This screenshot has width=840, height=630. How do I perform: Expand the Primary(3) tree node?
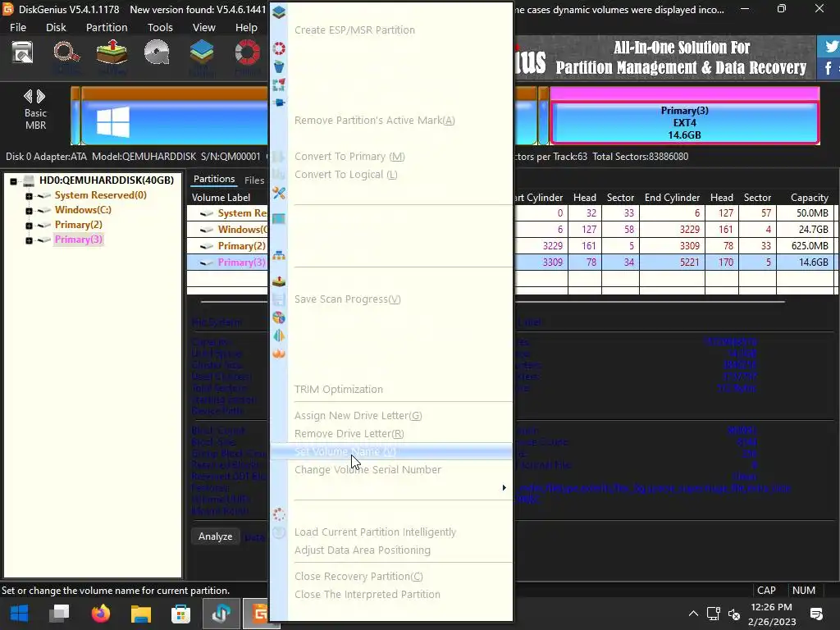tap(29, 240)
